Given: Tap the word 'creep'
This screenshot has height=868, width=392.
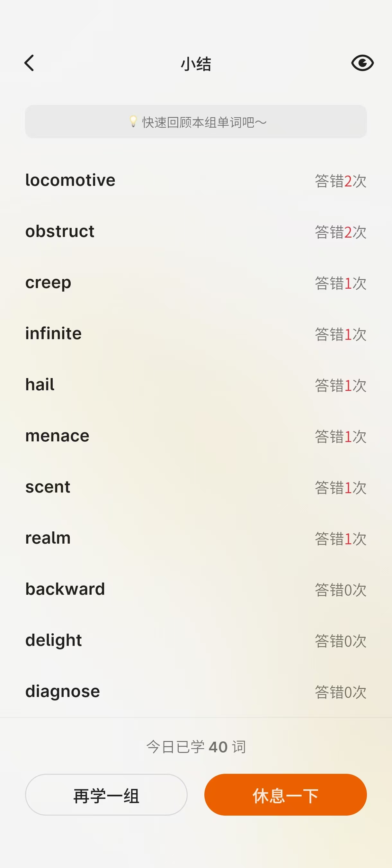Looking at the screenshot, I should pyautogui.click(x=48, y=282).
